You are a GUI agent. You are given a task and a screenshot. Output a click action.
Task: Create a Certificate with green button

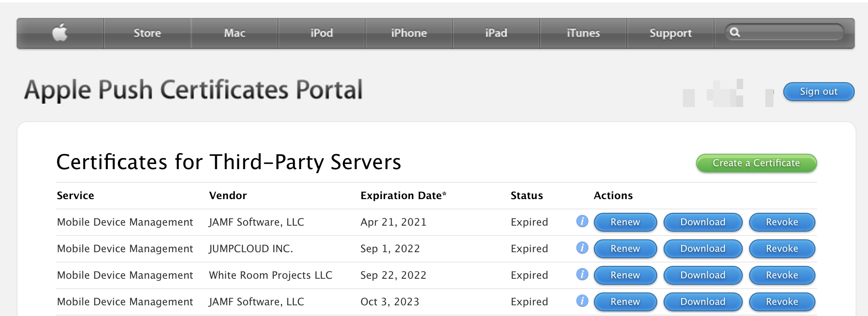click(x=756, y=163)
